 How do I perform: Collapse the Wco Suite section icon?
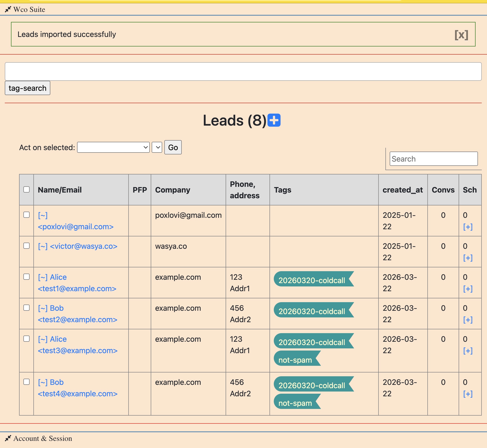click(x=8, y=10)
